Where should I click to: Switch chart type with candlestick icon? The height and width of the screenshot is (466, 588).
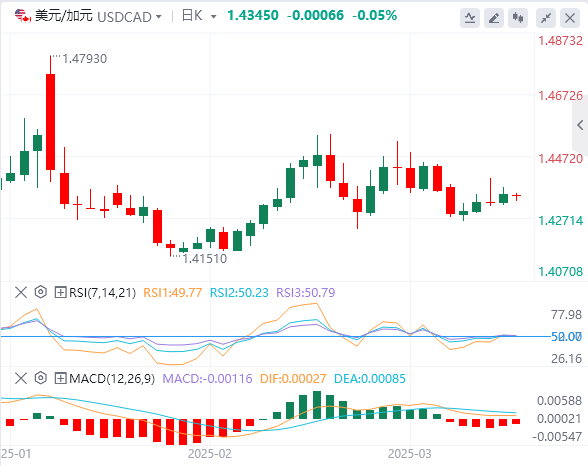[x=518, y=18]
